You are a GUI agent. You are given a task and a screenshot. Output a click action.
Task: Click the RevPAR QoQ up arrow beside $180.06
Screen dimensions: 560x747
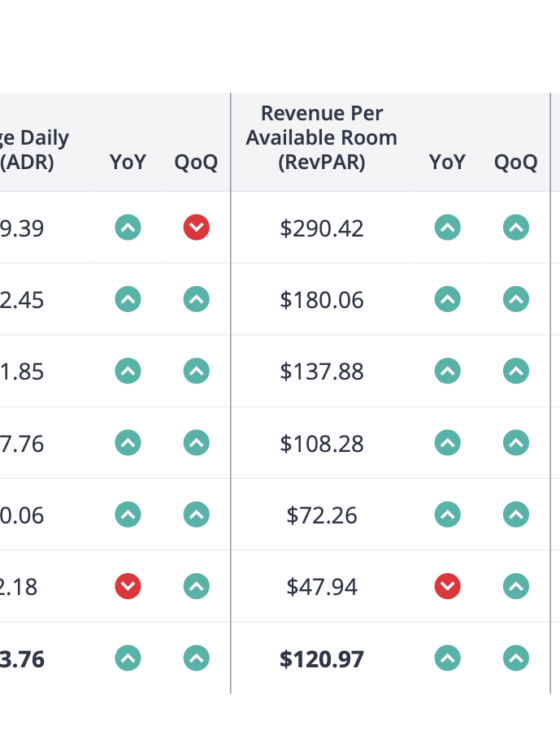516,299
